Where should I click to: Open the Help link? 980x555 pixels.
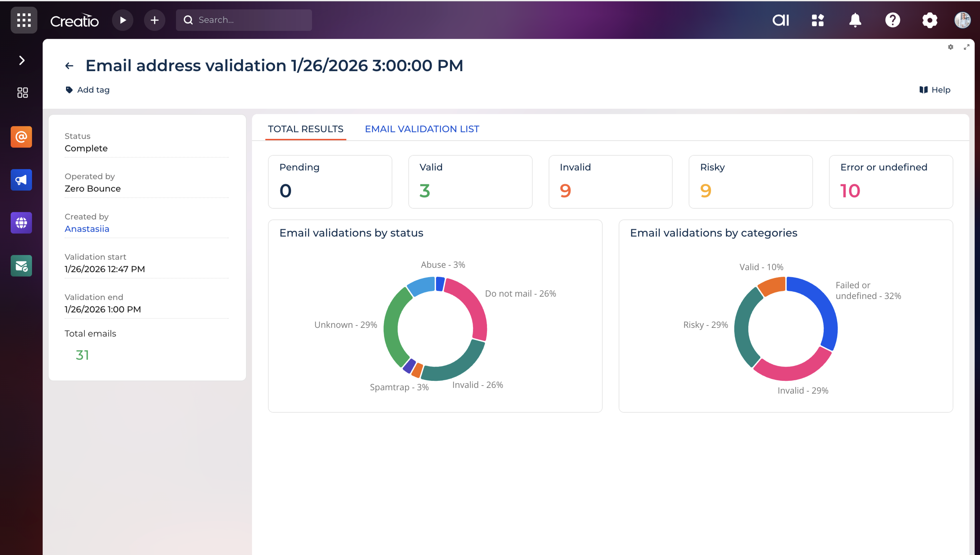pos(935,90)
